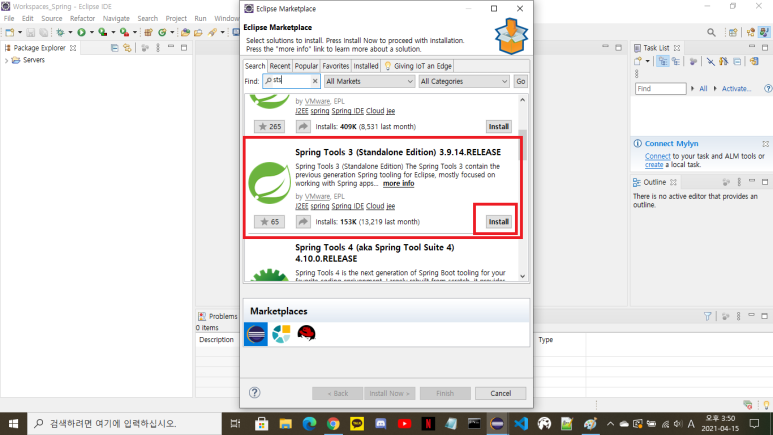Click the Run green play toolbar icon

pyautogui.click(x=81, y=32)
